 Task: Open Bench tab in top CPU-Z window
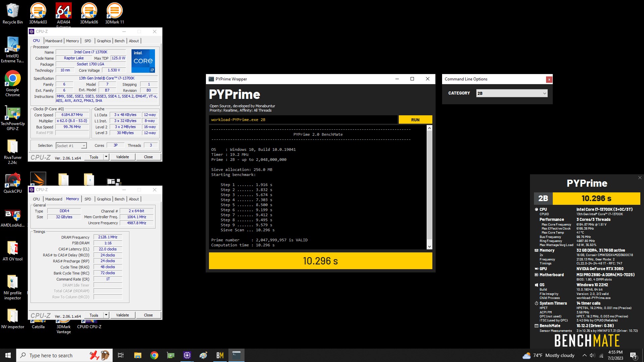(120, 41)
